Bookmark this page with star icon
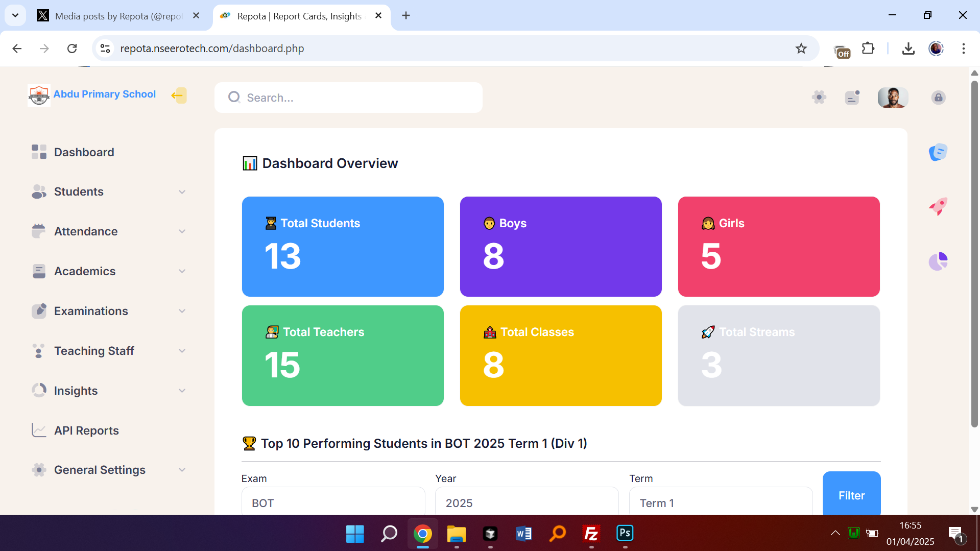This screenshot has width=980, height=551. point(801,49)
